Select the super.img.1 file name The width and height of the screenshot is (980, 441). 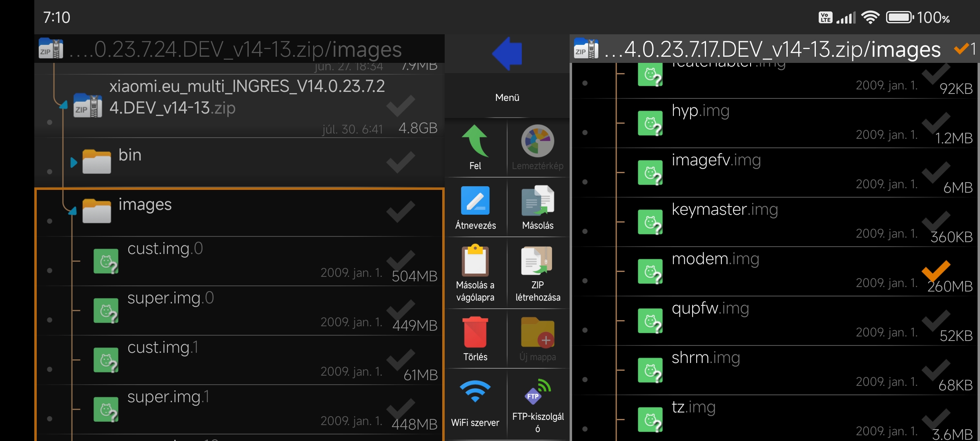pyautogui.click(x=168, y=396)
